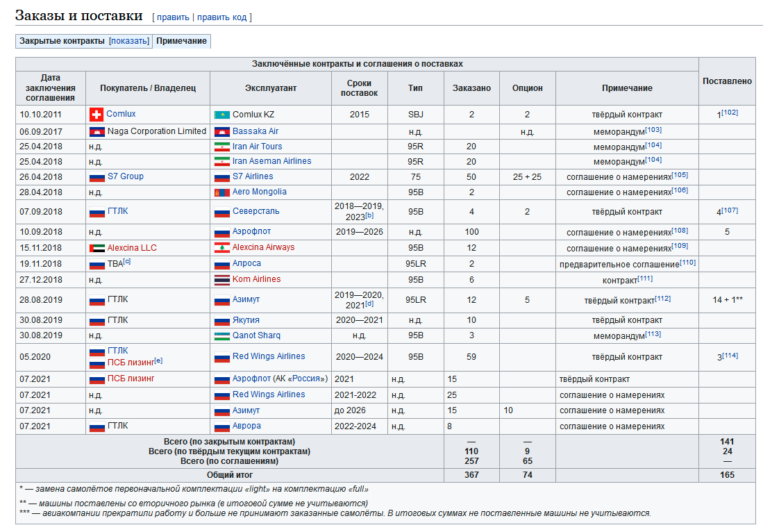Open the Якутия operator link
The height and width of the screenshot is (532, 763).
click(246, 320)
